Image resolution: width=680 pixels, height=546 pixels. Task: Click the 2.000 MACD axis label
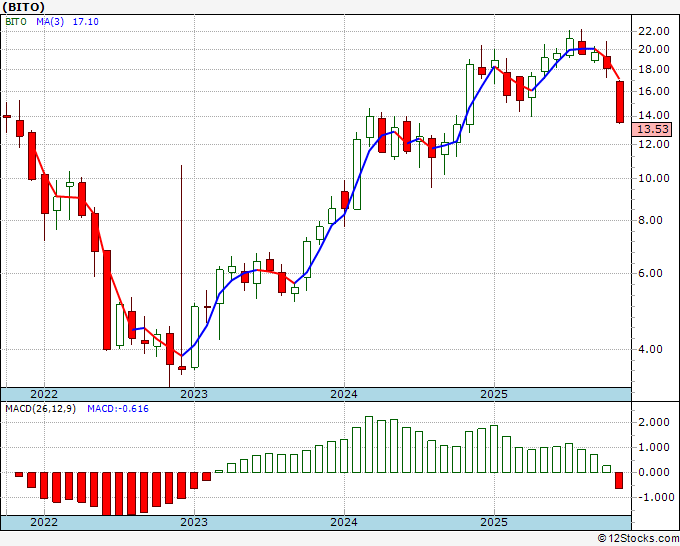click(654, 422)
